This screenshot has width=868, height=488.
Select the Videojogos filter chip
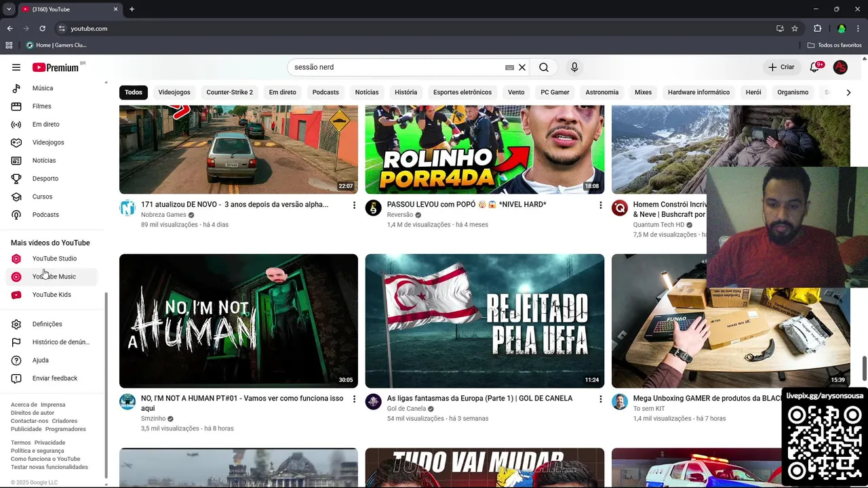tap(174, 92)
